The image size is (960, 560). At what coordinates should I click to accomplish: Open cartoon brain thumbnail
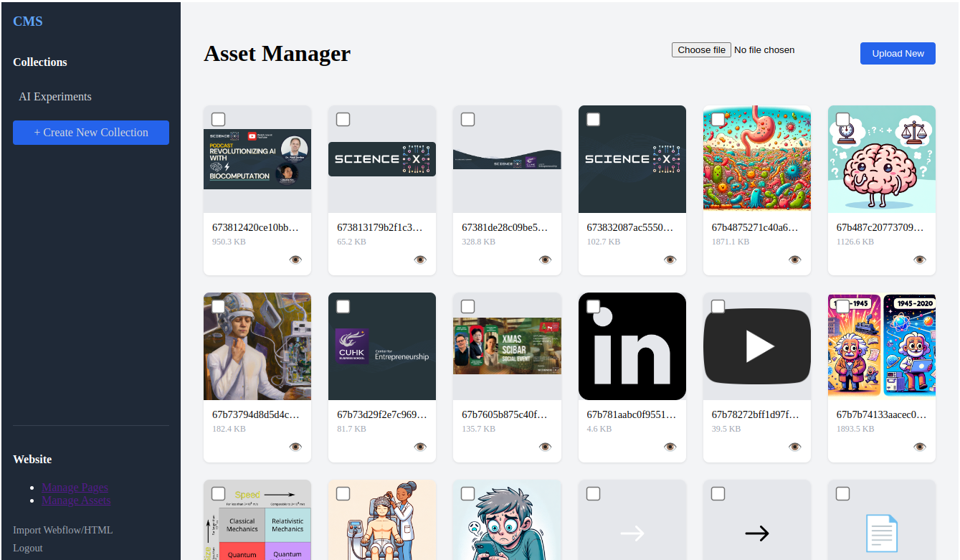tap(882, 159)
